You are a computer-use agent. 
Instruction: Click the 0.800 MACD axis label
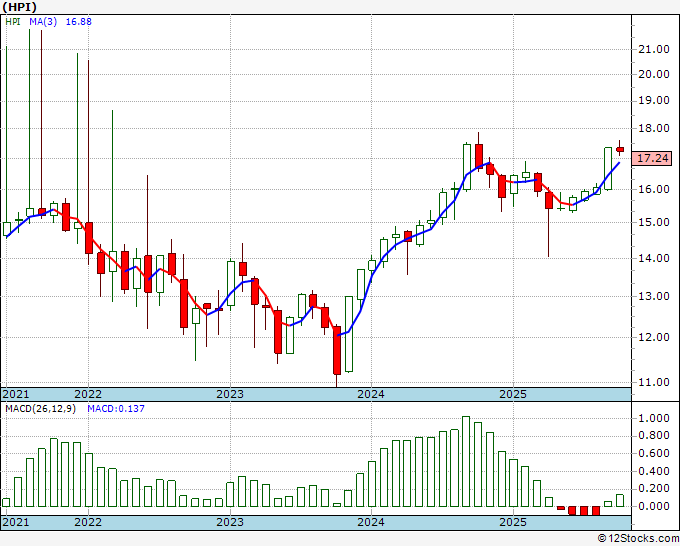click(x=654, y=436)
